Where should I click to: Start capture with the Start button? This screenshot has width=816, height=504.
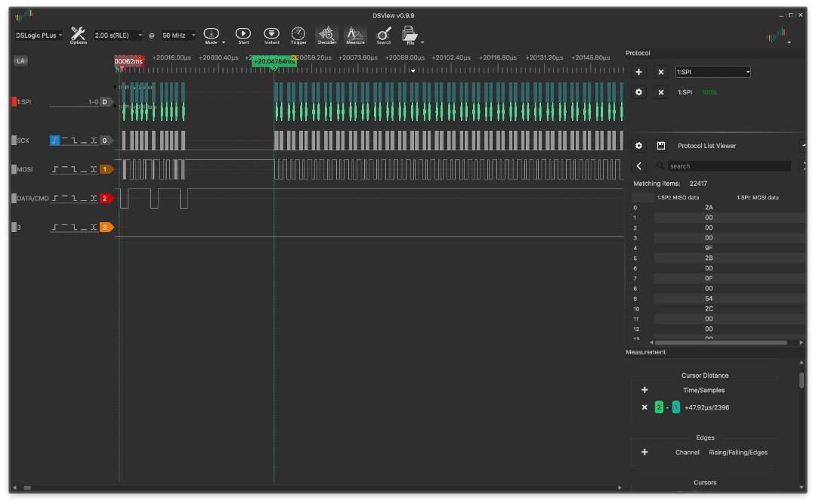click(x=243, y=36)
